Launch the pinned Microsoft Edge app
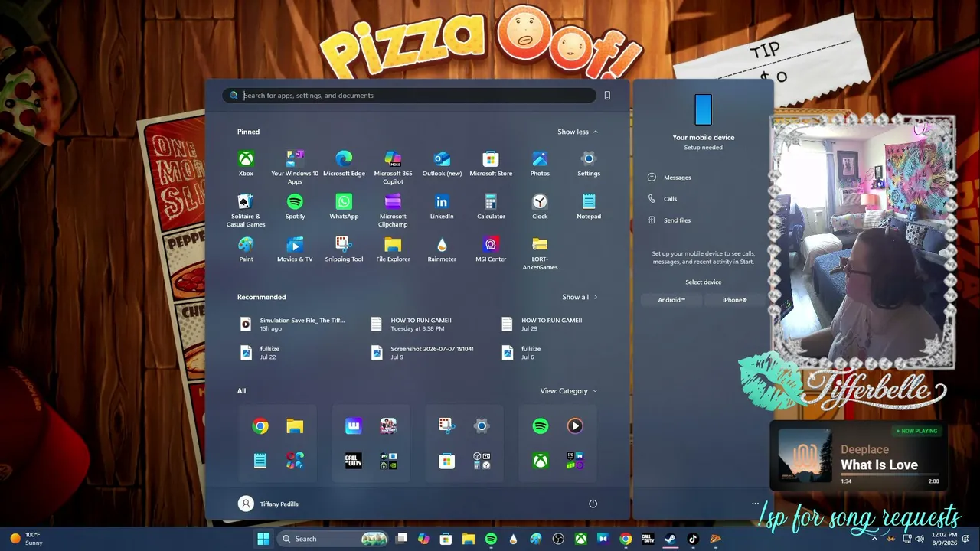The image size is (980, 551). 344,163
